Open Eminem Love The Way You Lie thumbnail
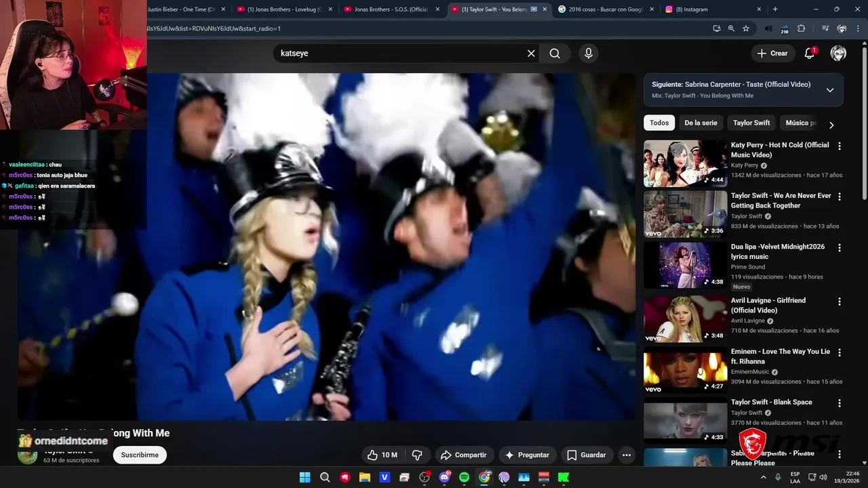The image size is (868, 488). (685, 370)
